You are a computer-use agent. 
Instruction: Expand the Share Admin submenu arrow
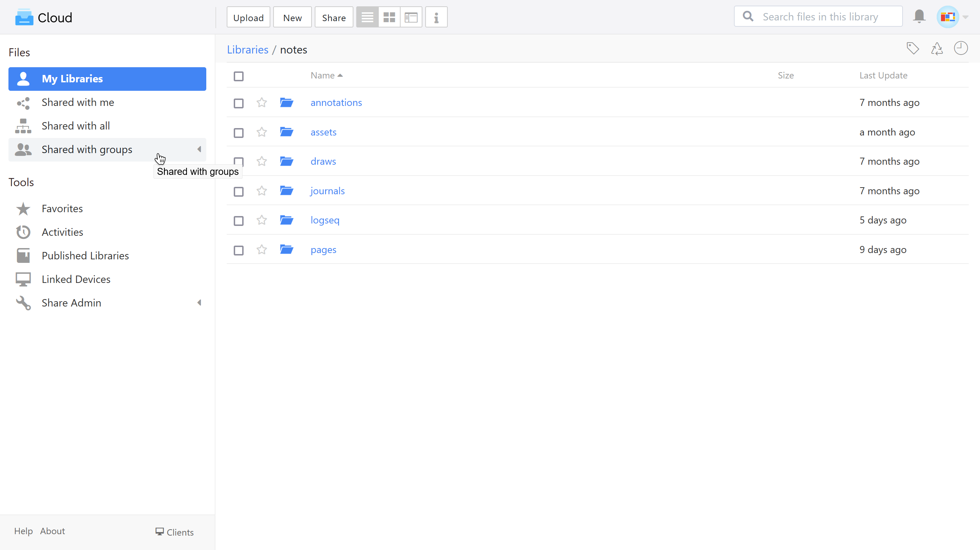pyautogui.click(x=199, y=303)
